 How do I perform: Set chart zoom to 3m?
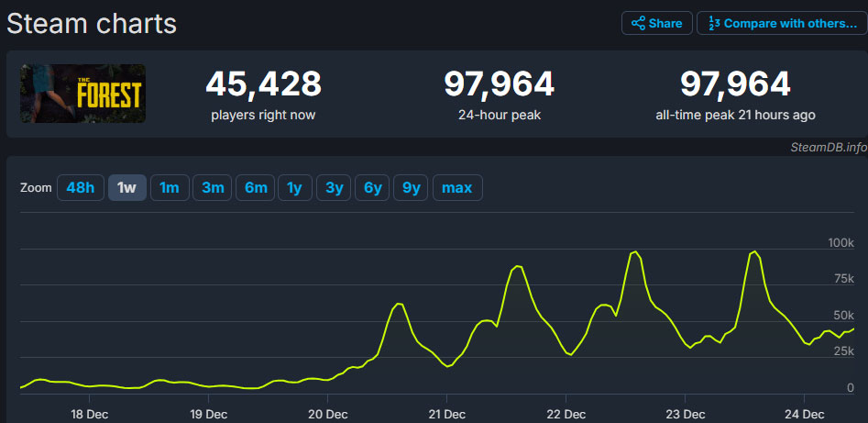[213, 188]
